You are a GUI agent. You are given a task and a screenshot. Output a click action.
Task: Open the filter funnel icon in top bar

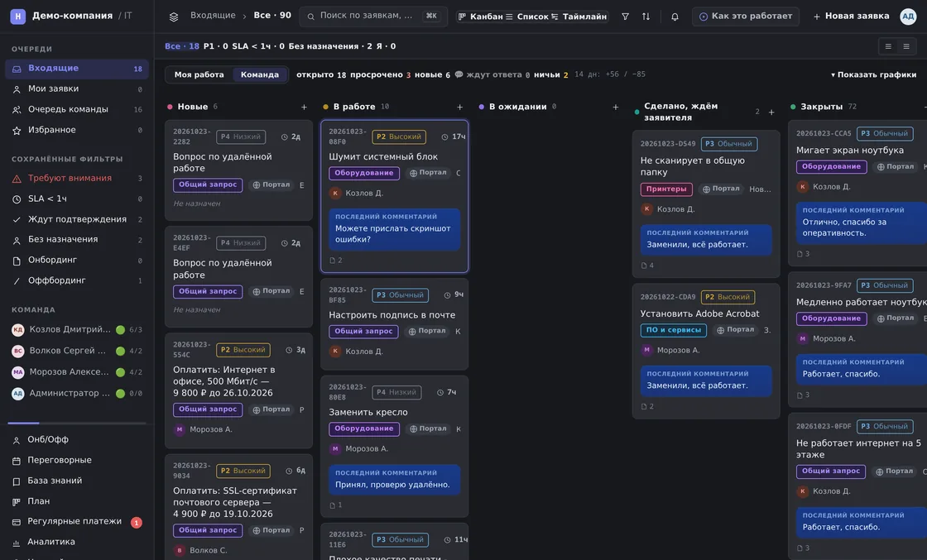[625, 17]
